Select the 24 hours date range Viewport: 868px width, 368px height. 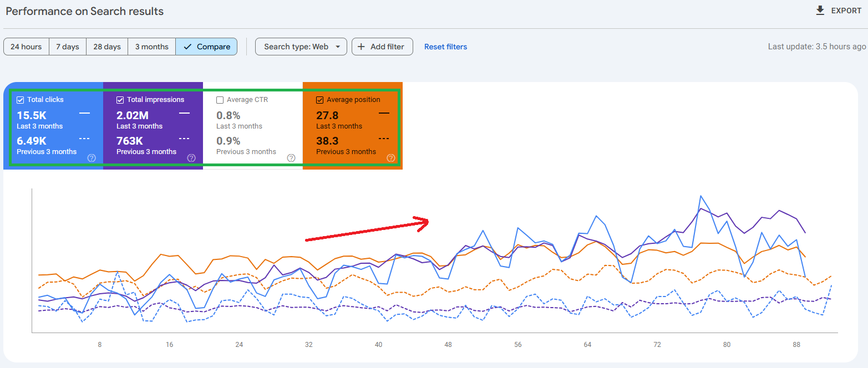[26, 47]
